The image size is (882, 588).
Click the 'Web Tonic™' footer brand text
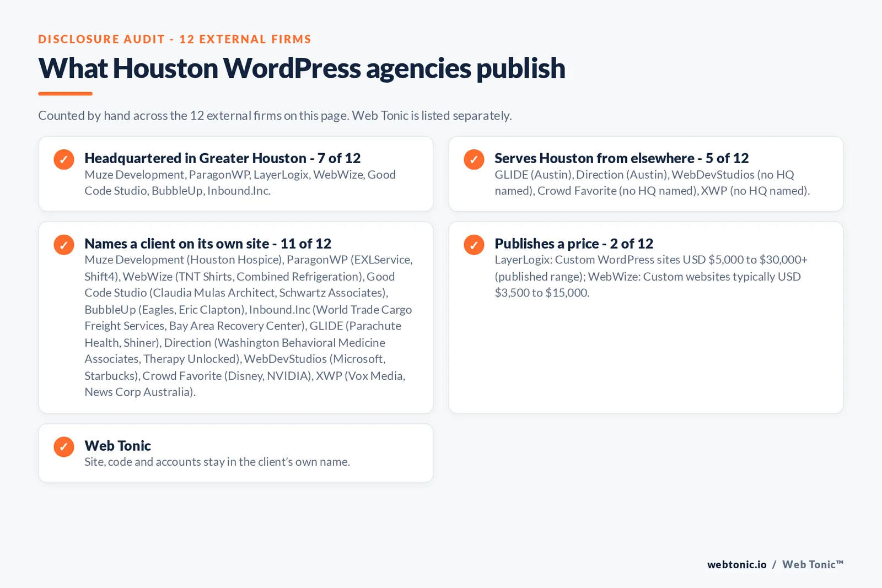coord(813,564)
